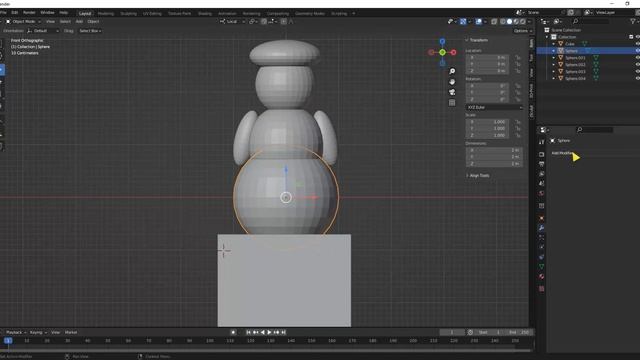Open the Window menu

(47, 13)
